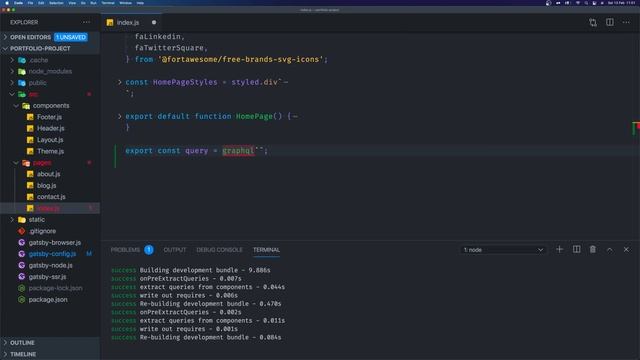This screenshot has width=640, height=360.
Task: Expand the static folder
Action: click(12, 220)
